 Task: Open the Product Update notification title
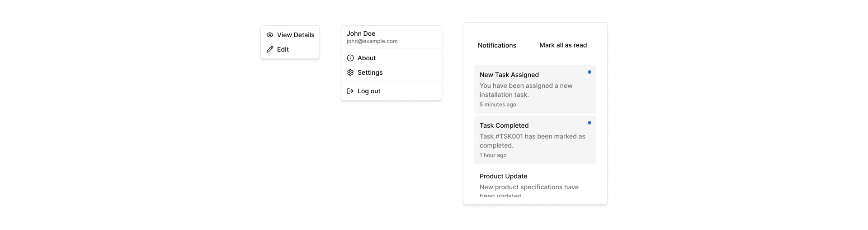[x=503, y=176]
